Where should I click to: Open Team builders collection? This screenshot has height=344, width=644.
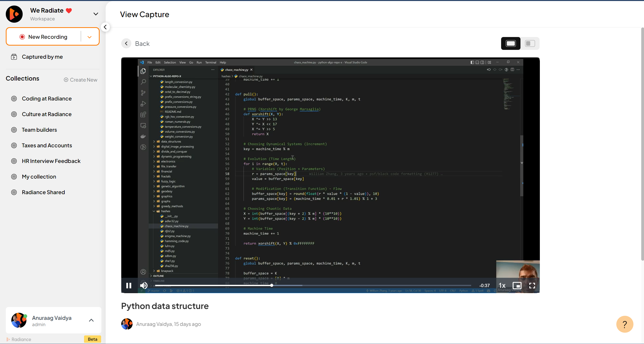pos(39,130)
